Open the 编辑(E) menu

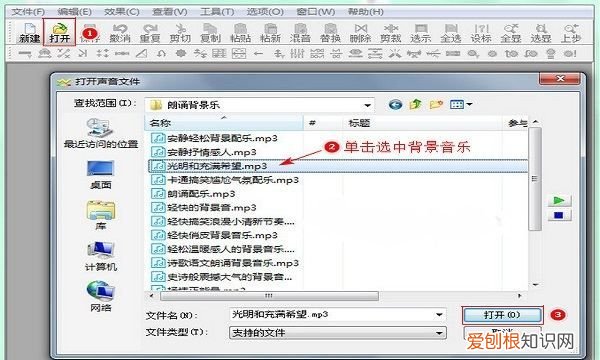[x=75, y=12]
